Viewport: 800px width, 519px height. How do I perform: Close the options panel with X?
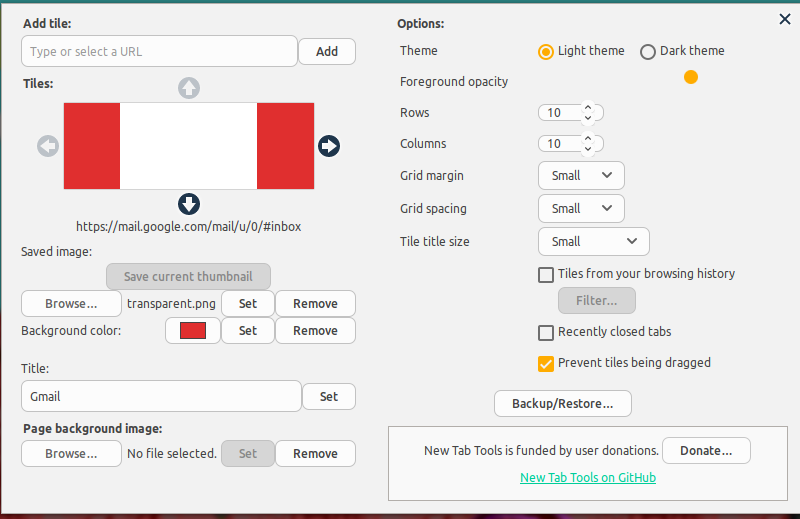pos(785,19)
